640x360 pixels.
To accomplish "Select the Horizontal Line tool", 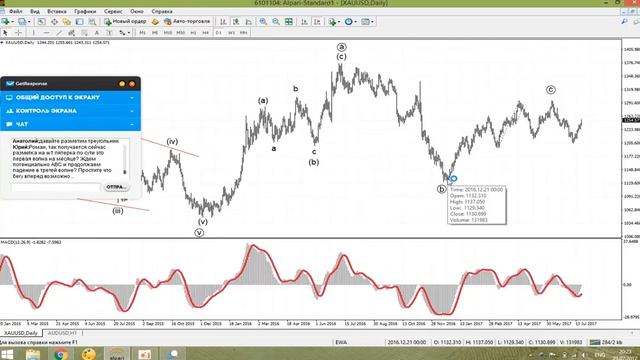I will point(46,33).
